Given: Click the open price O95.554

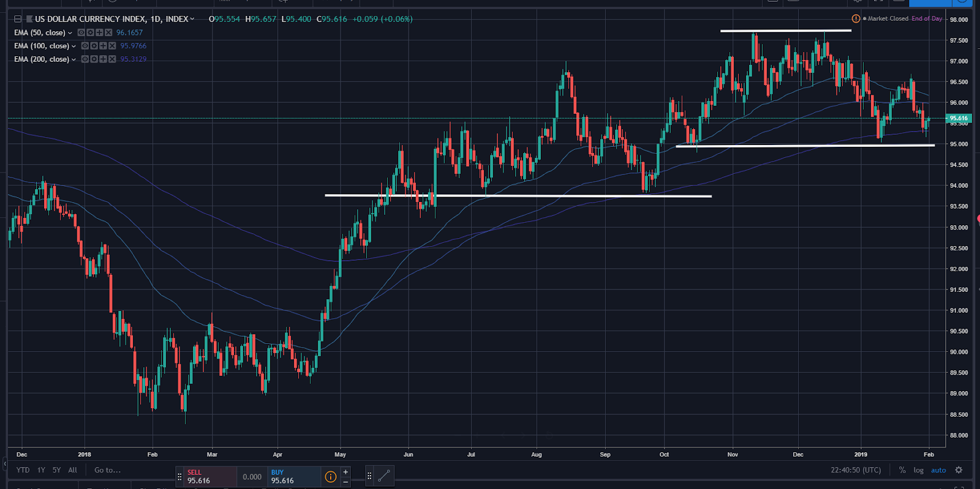Looking at the screenshot, I should (224, 19).
